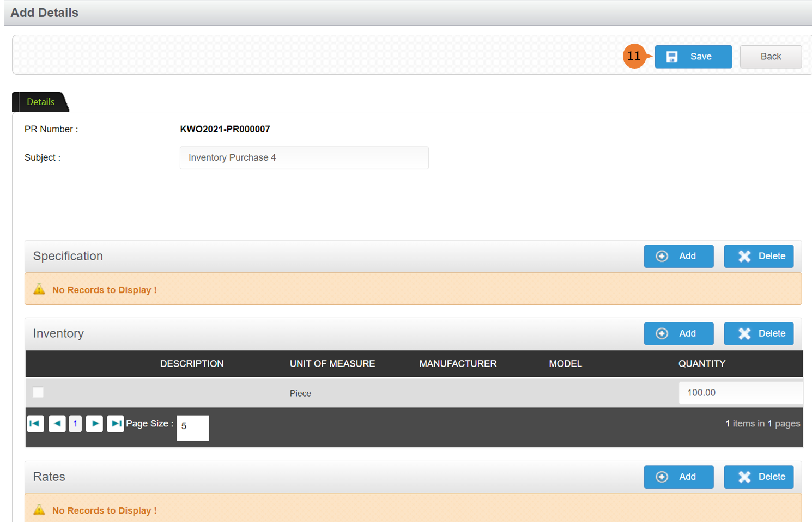Image resolution: width=812 pixels, height=524 pixels.
Task: Click the Specification section heading
Action: click(x=68, y=256)
